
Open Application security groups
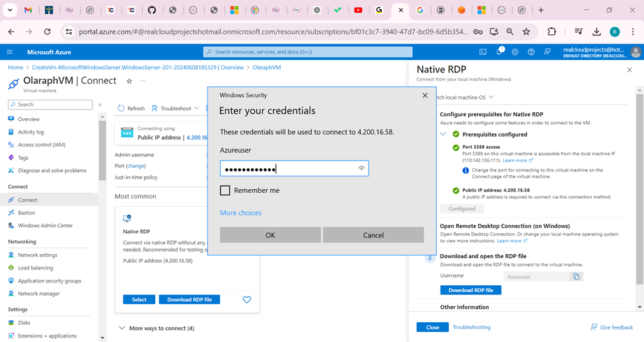[50, 281]
